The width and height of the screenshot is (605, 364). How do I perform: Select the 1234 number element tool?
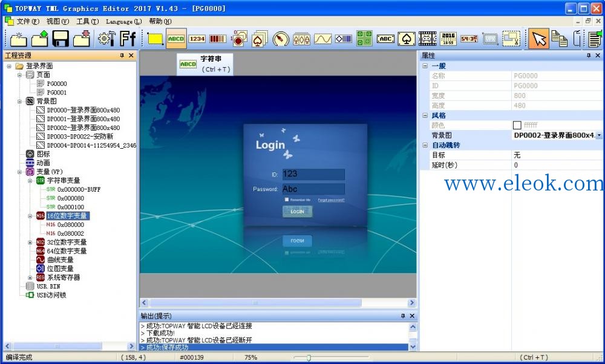197,39
